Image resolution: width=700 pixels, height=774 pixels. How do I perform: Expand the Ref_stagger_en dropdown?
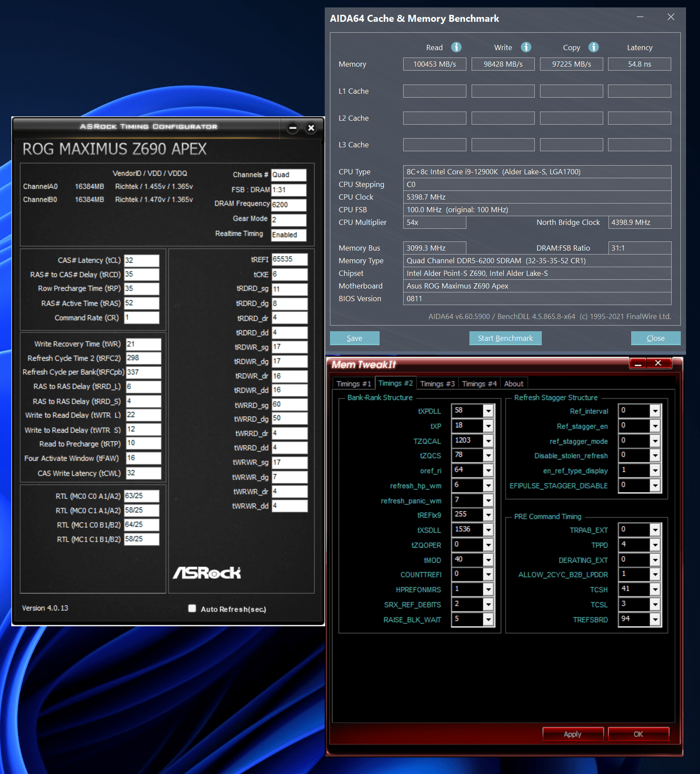pos(655,426)
